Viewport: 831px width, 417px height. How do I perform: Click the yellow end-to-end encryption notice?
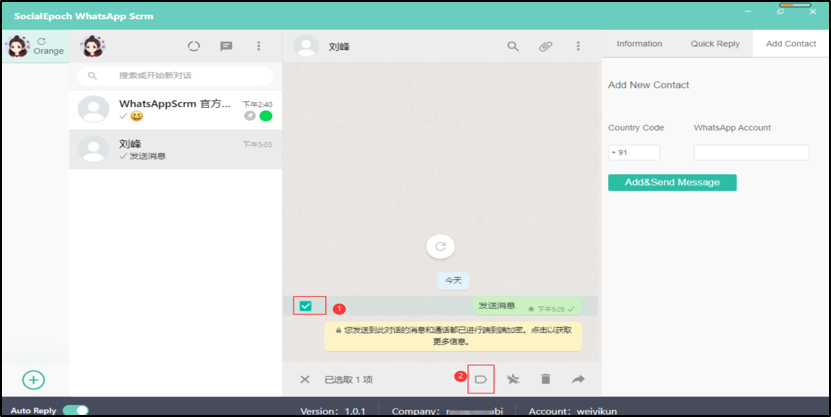coord(453,336)
